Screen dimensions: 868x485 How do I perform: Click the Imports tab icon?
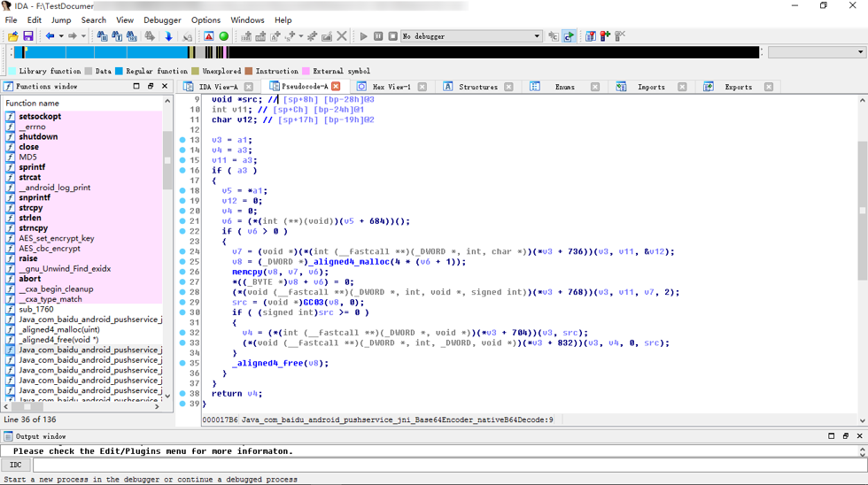point(621,87)
